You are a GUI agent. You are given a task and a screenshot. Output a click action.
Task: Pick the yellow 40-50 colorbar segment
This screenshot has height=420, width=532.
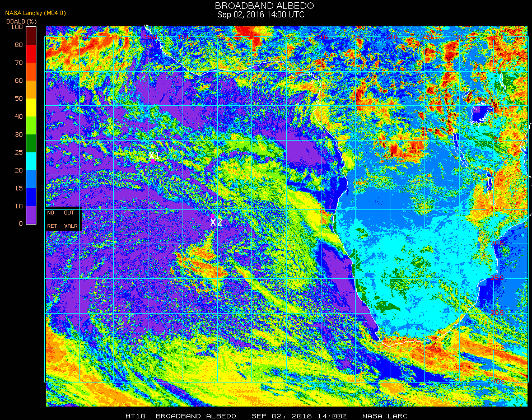[x=31, y=108]
